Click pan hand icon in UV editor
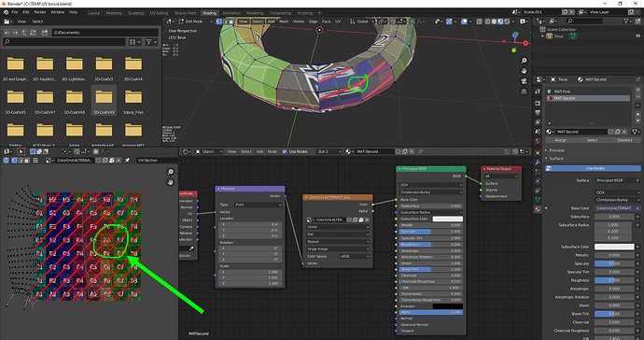Image resolution: width=644 pixels, height=340 pixels. point(170,182)
